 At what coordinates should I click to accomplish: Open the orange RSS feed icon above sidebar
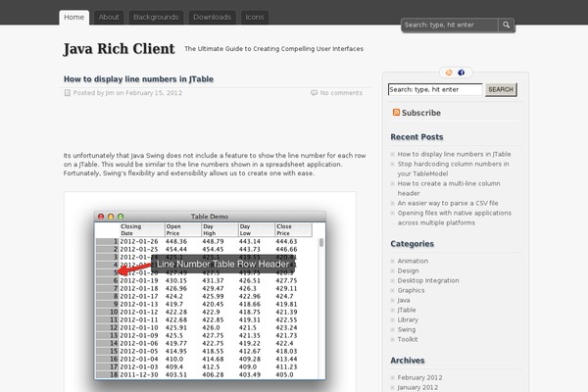pyautogui.click(x=449, y=73)
